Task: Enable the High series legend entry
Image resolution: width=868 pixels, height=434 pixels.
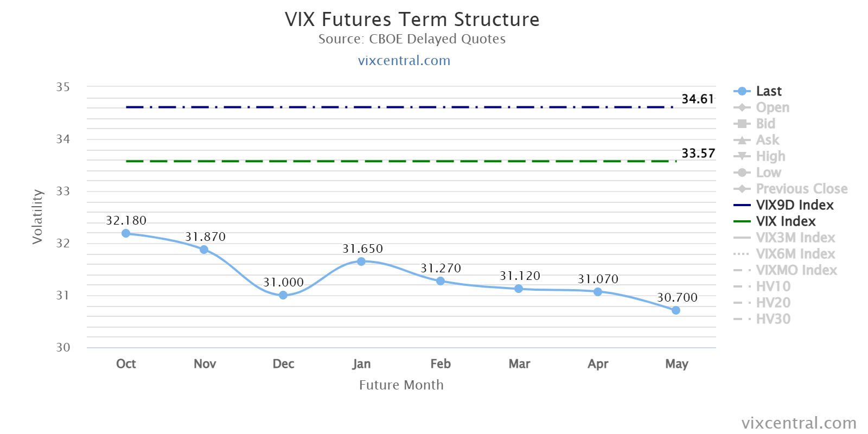Action: (x=759, y=156)
